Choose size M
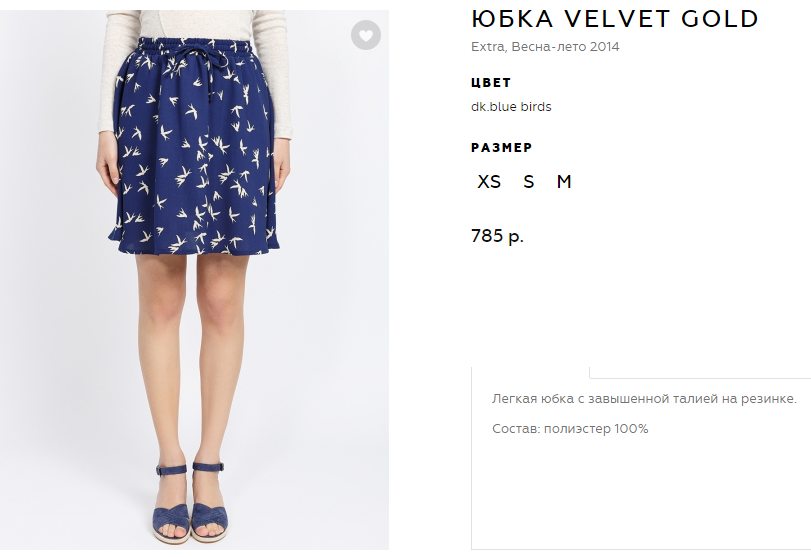This screenshot has height=557, width=811. (x=564, y=182)
